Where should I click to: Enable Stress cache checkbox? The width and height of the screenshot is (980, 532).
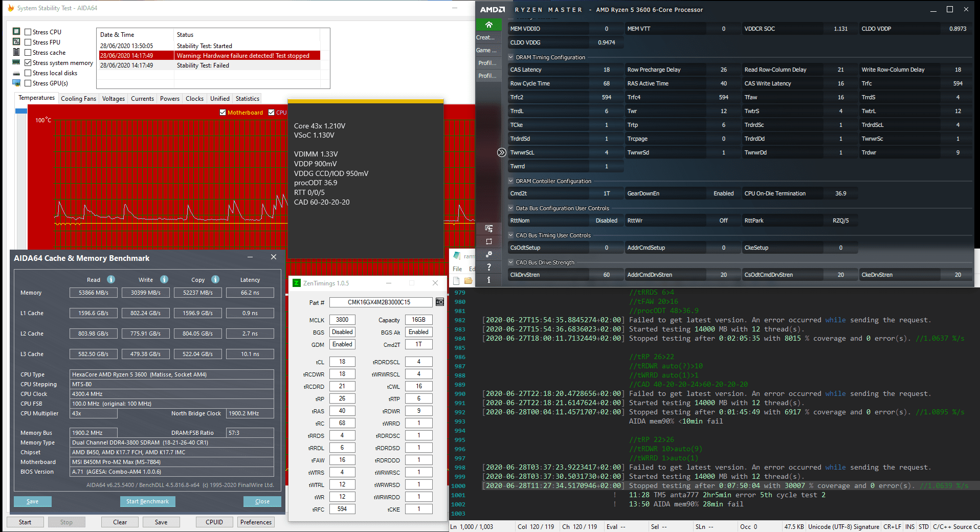coord(28,53)
